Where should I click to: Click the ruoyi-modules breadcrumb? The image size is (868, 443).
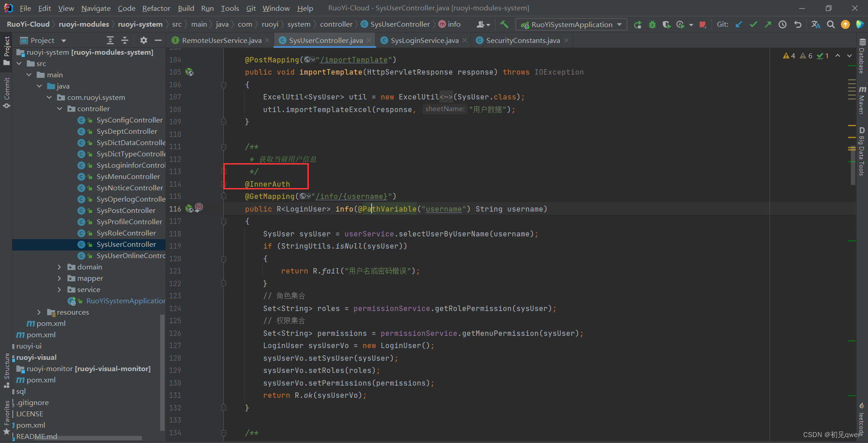[x=84, y=24]
